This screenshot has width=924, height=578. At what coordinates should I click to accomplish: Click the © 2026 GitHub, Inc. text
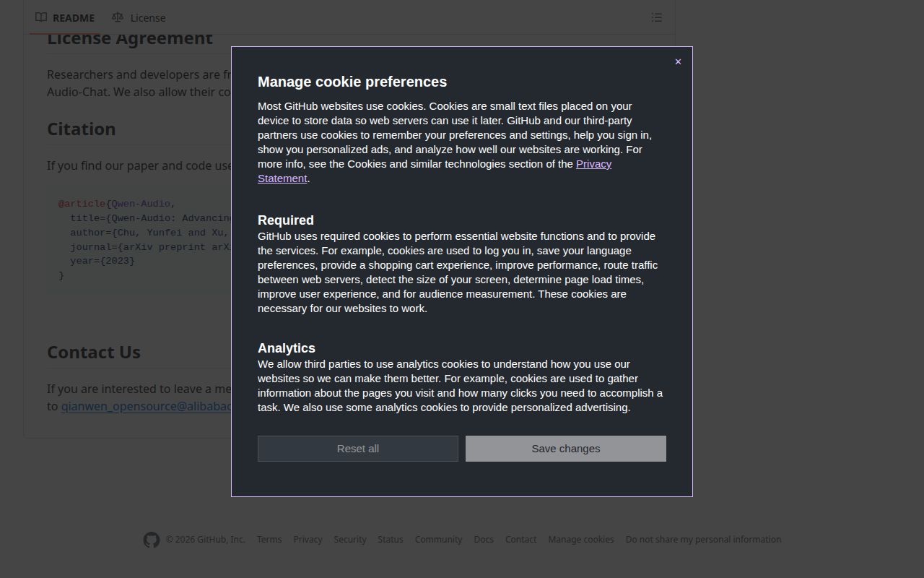click(x=206, y=540)
